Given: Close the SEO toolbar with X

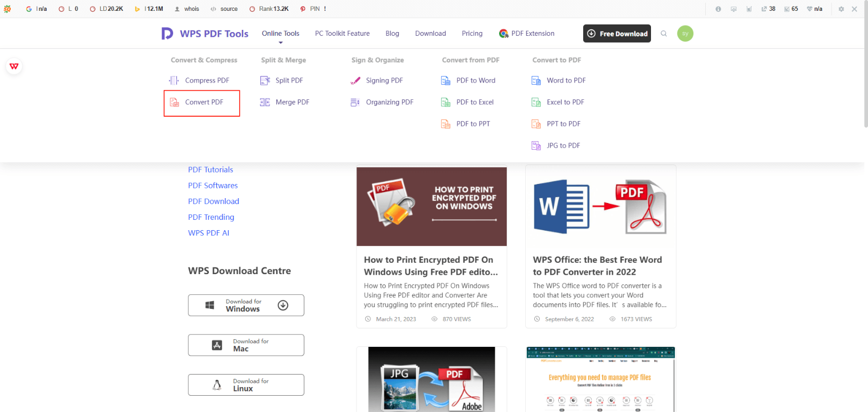Looking at the screenshot, I should click(854, 9).
